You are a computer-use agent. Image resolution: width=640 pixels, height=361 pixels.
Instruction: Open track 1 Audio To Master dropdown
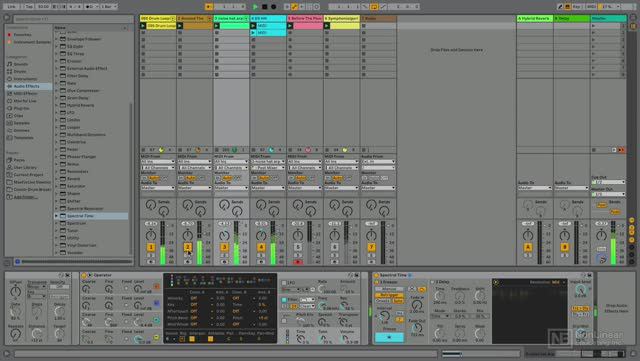tap(158, 188)
